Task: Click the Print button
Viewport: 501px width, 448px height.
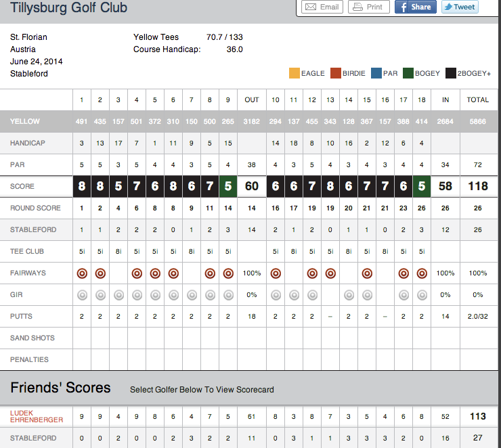Action: tap(368, 7)
